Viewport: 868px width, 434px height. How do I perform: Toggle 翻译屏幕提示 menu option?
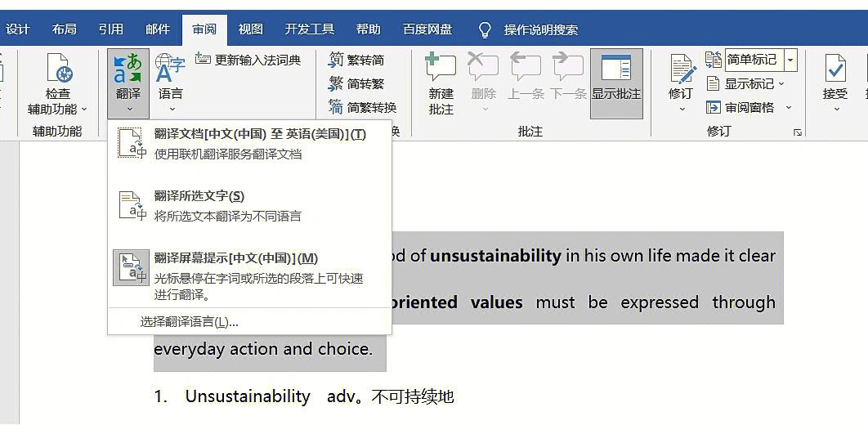249,275
